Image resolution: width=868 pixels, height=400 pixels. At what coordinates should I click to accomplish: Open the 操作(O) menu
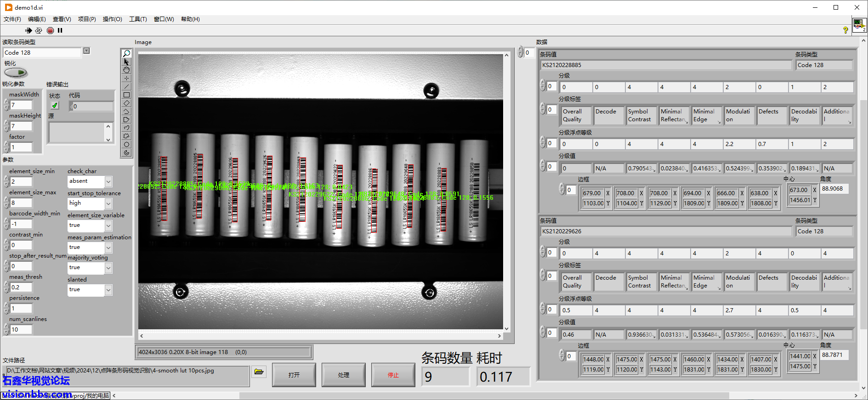click(112, 19)
